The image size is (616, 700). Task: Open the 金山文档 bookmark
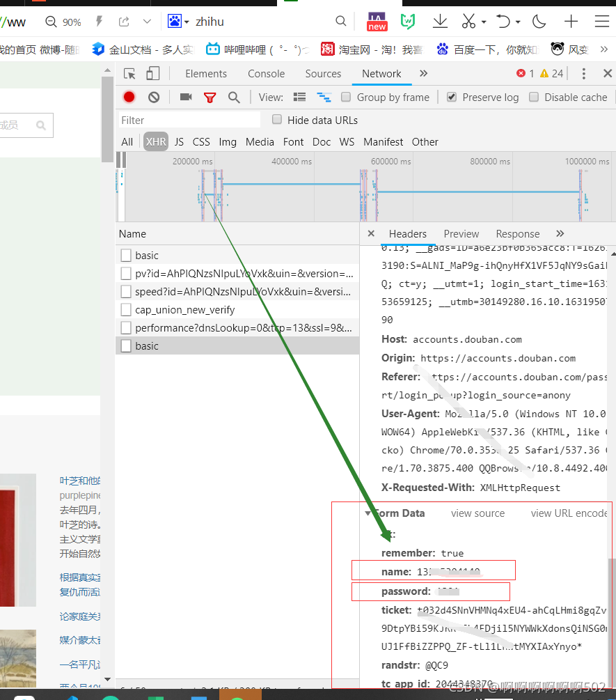[143, 49]
